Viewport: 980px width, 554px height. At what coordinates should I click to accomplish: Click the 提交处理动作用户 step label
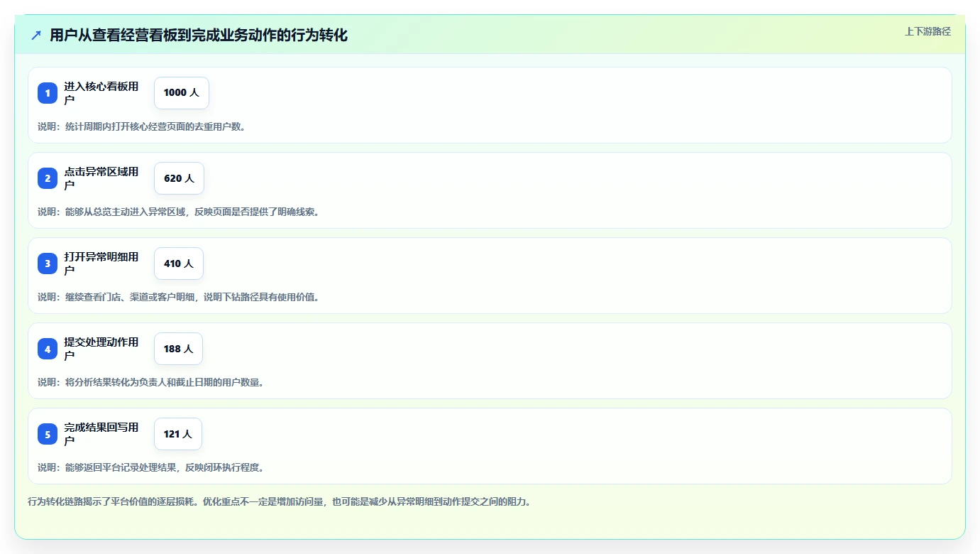pos(101,349)
